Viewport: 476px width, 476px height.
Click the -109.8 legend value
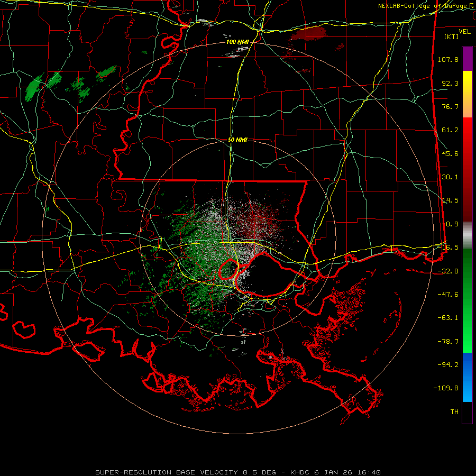pos(446,388)
